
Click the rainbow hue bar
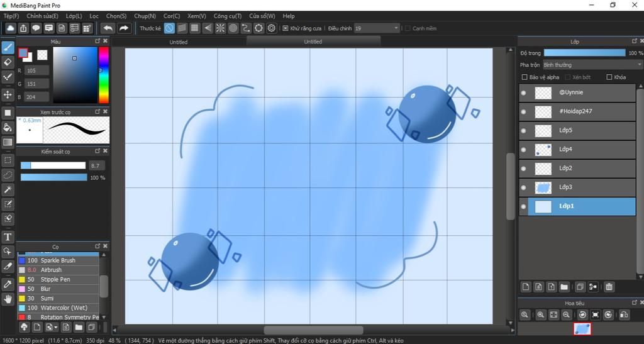(x=104, y=75)
